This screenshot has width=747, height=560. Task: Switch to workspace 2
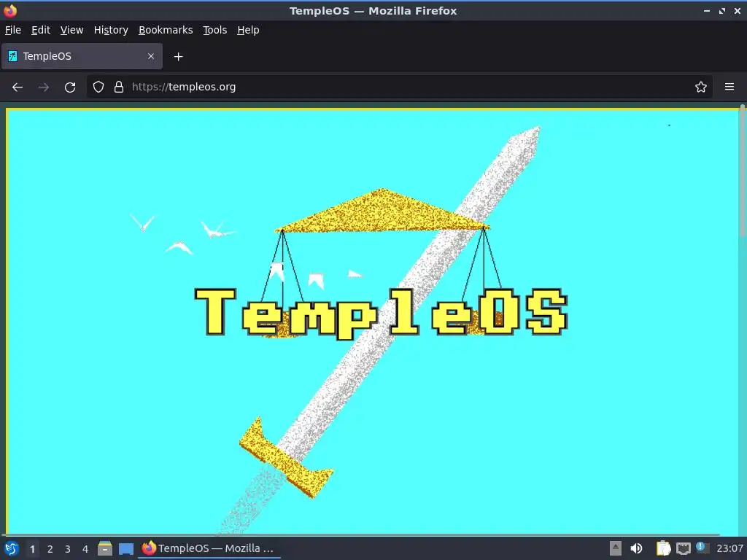50,549
